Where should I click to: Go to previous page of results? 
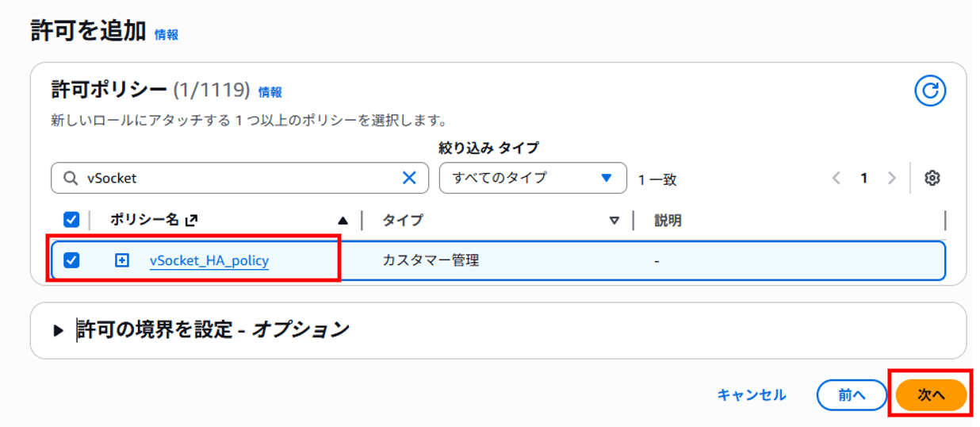[x=836, y=179]
